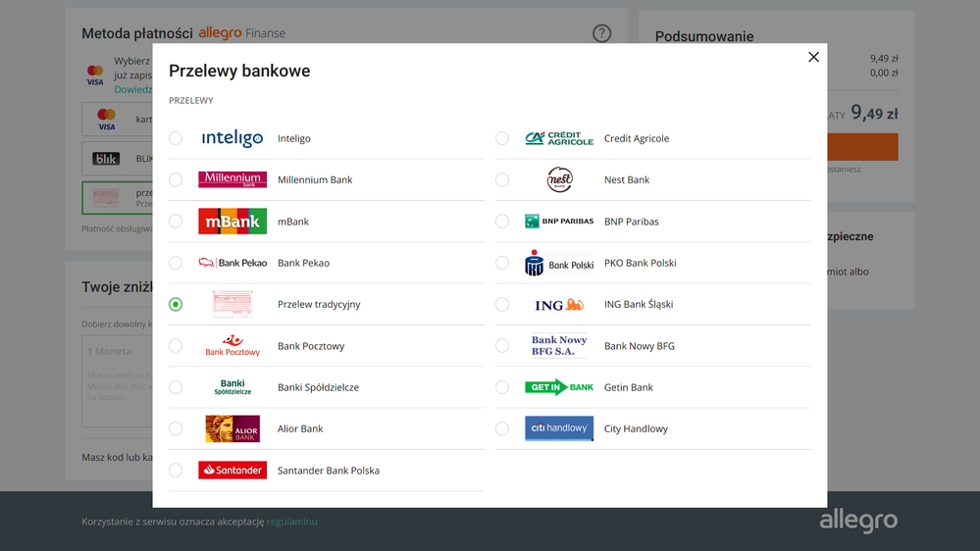The width and height of the screenshot is (980, 551).
Task: Select the BNP Paribas radio button
Action: point(502,222)
